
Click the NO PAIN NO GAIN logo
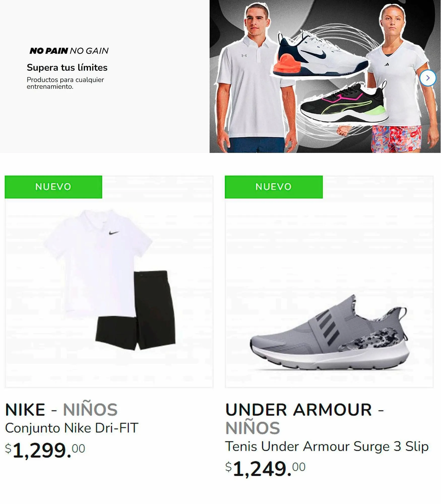[69, 51]
